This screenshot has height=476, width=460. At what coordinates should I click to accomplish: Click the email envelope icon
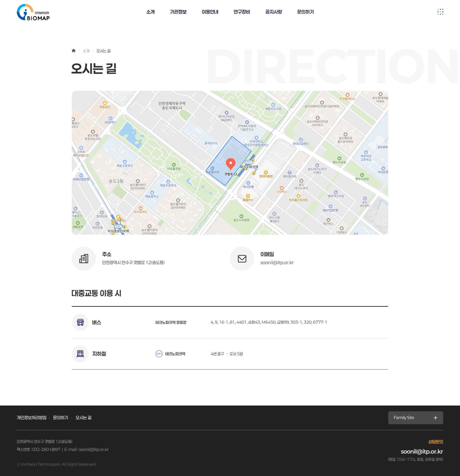pyautogui.click(x=242, y=259)
